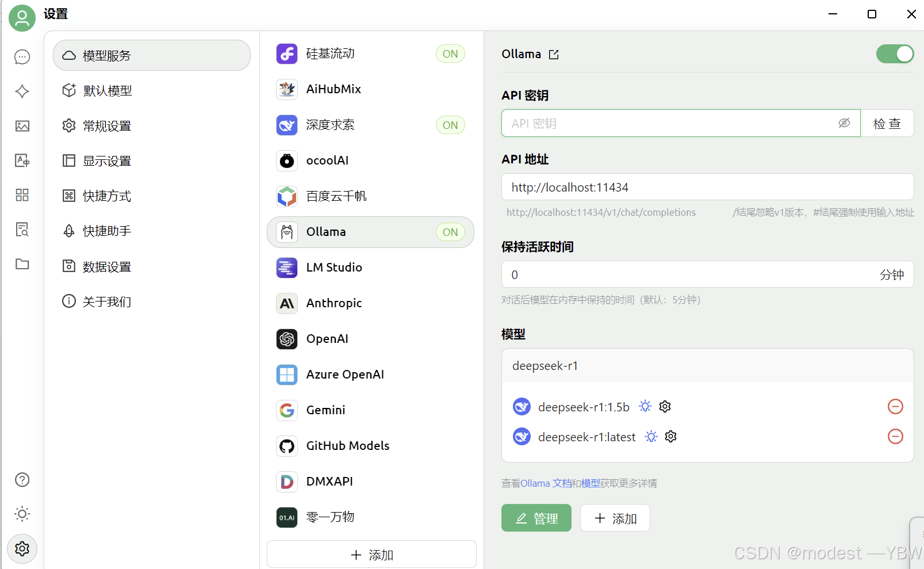Click the Gemini provider logo
Viewport: 924px width, 569px height.
pos(287,410)
